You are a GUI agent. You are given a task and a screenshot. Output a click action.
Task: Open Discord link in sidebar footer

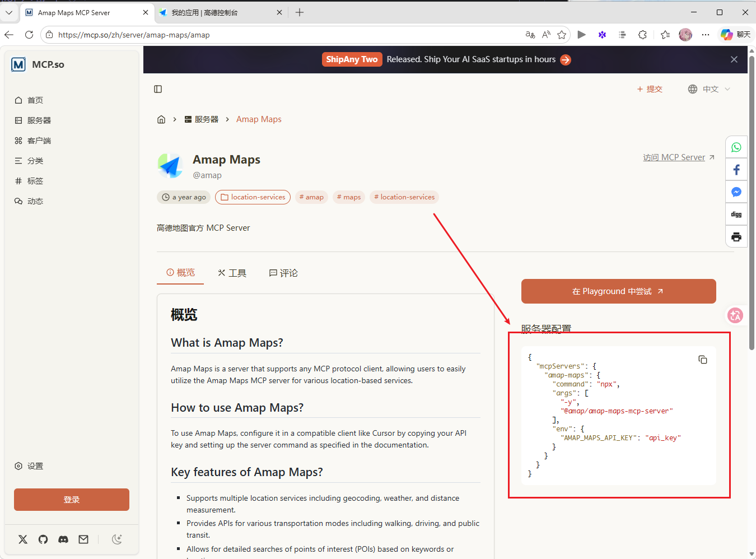pyautogui.click(x=63, y=539)
